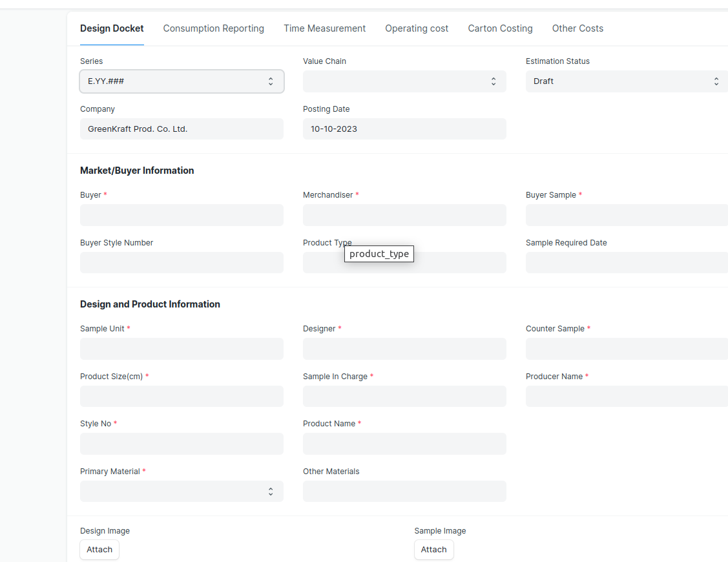Select the Posting Date field
Screen dimensions: 728x562
click(x=404, y=129)
